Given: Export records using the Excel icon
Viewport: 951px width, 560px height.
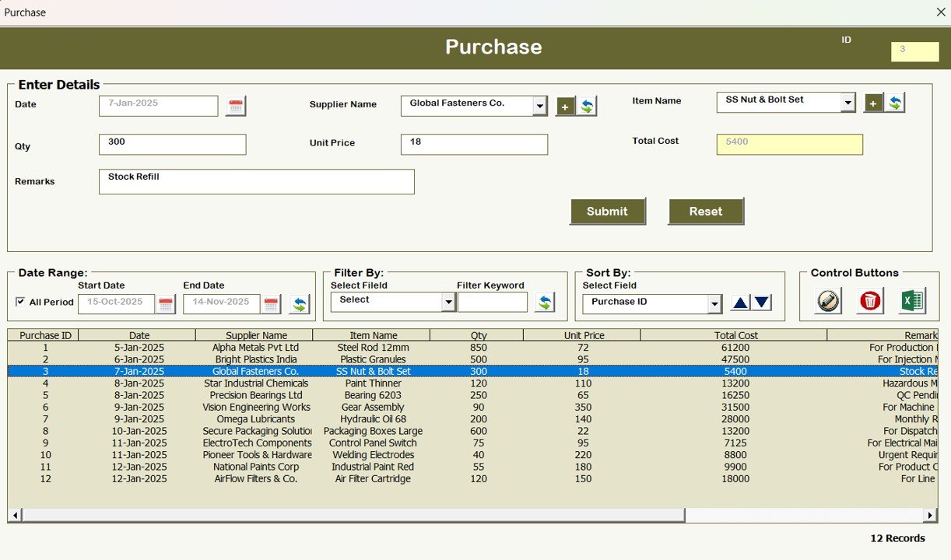Looking at the screenshot, I should click(x=912, y=300).
